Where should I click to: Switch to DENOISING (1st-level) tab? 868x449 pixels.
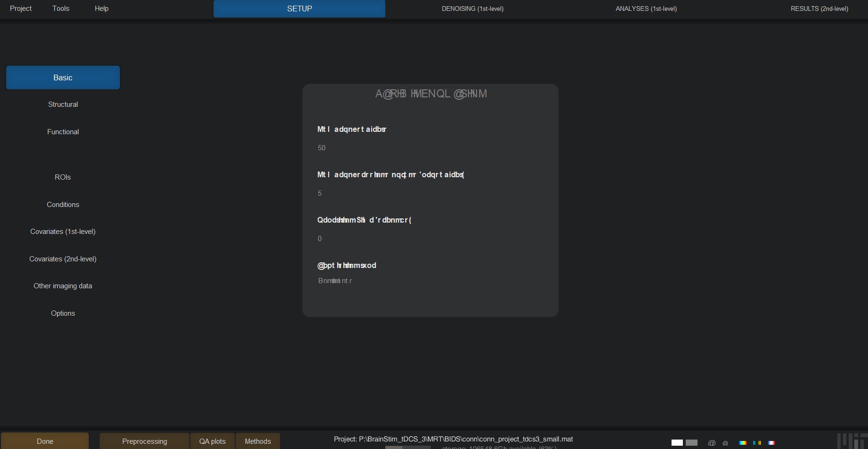tap(472, 9)
